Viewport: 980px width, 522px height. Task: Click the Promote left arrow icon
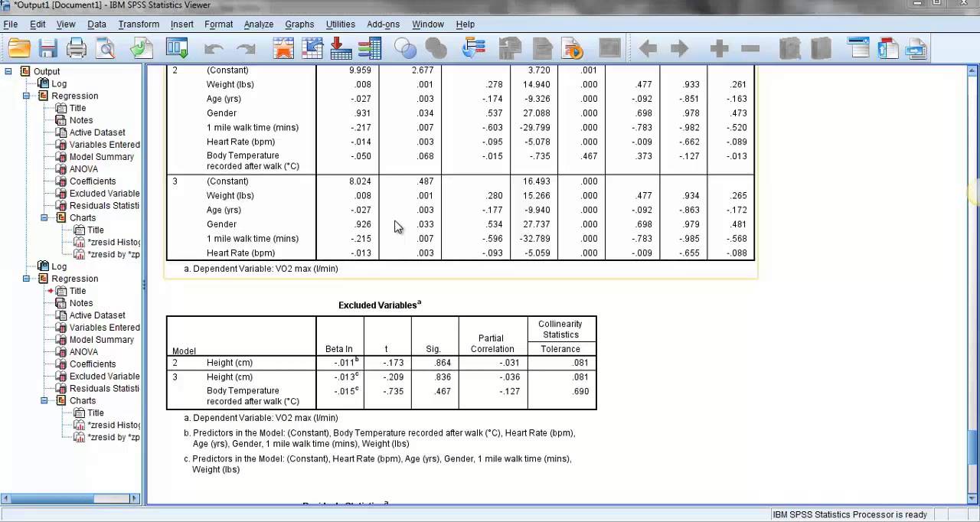[x=648, y=49]
